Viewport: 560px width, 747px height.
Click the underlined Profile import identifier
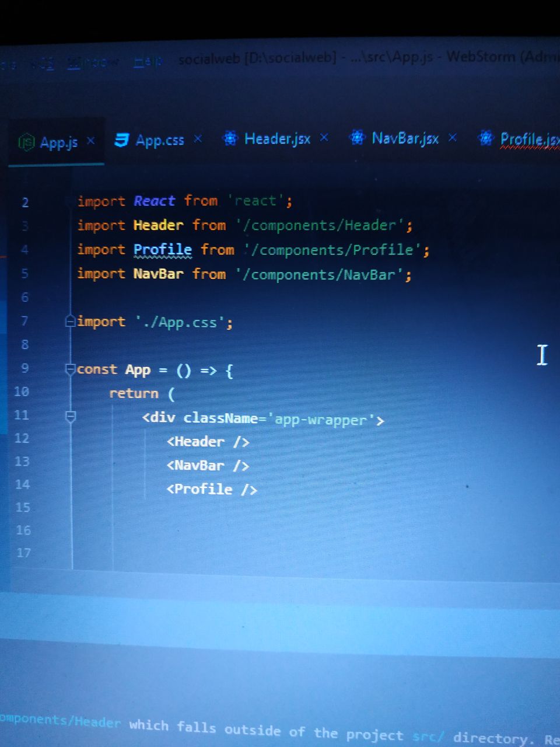[x=163, y=250]
